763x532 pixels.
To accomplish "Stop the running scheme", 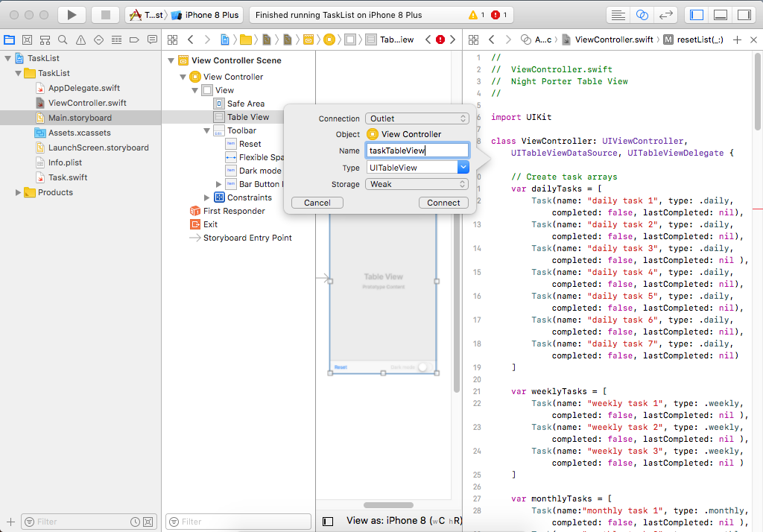I will (x=106, y=15).
